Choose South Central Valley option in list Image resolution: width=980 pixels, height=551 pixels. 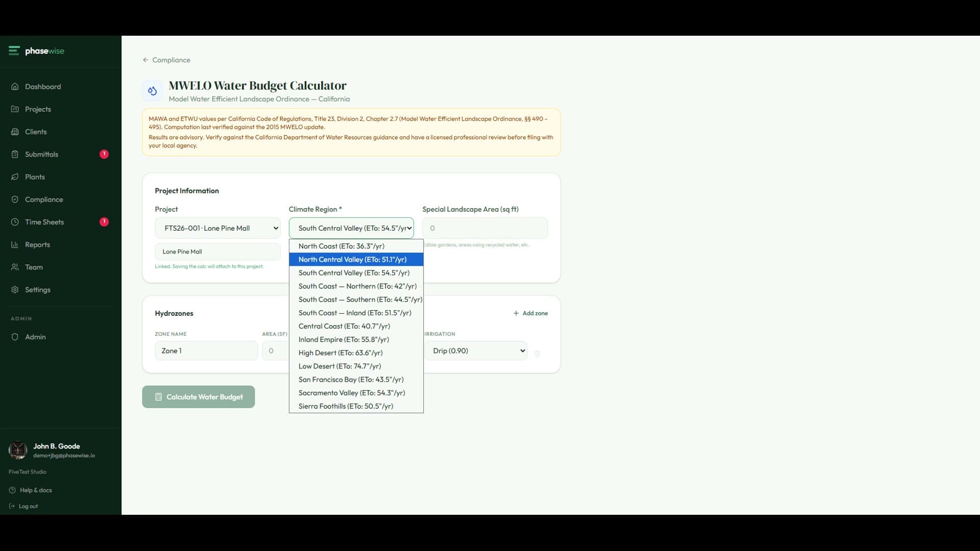click(356, 273)
